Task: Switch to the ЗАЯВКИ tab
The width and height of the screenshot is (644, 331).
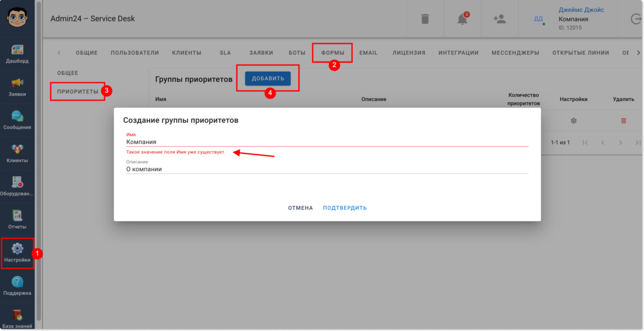Action: [x=261, y=53]
